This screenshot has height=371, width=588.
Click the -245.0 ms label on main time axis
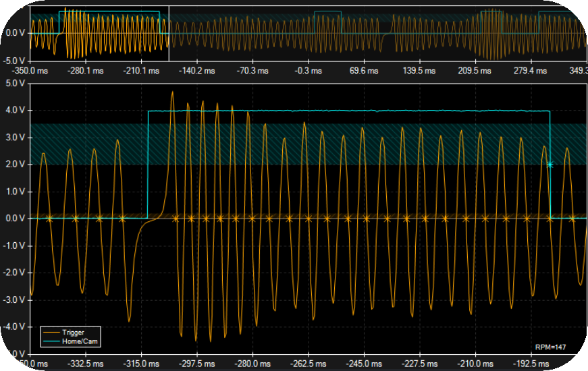(x=364, y=363)
